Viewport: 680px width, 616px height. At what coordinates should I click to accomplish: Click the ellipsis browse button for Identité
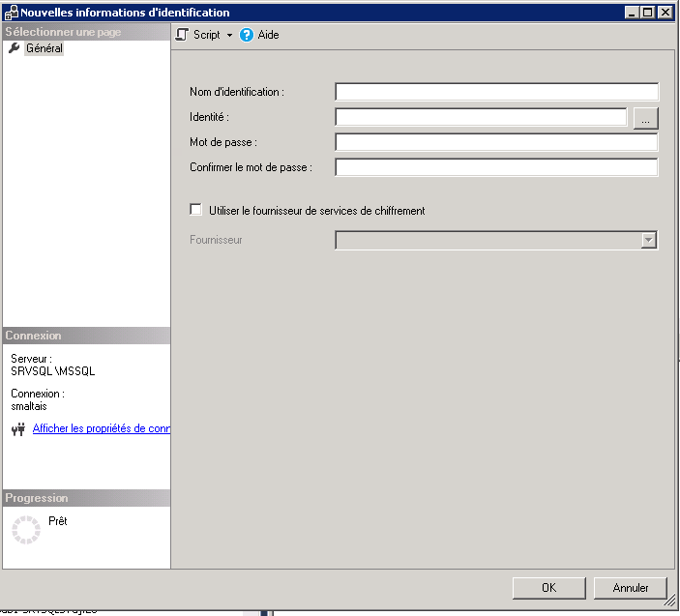pos(646,118)
